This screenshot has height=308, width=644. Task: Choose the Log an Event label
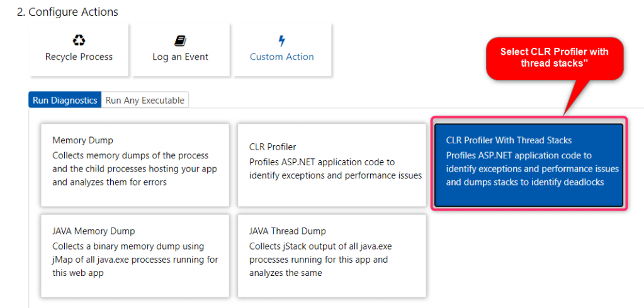pos(180,57)
